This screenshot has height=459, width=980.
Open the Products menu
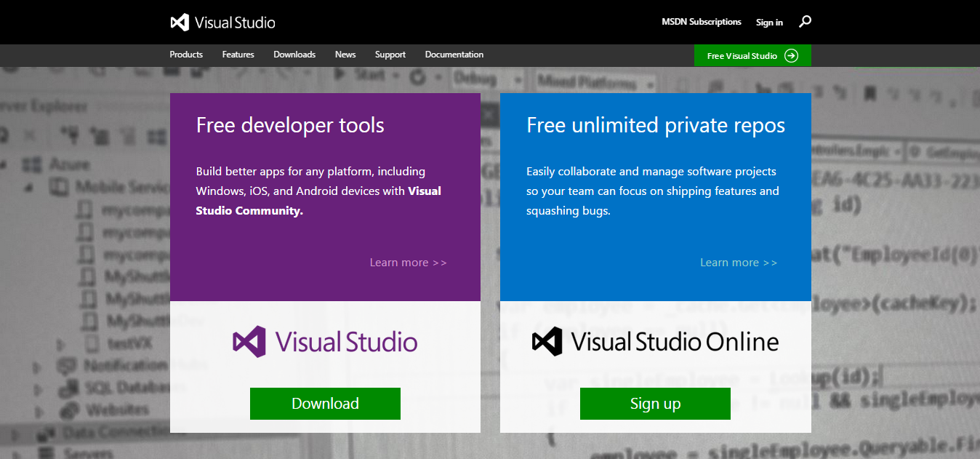tap(186, 55)
